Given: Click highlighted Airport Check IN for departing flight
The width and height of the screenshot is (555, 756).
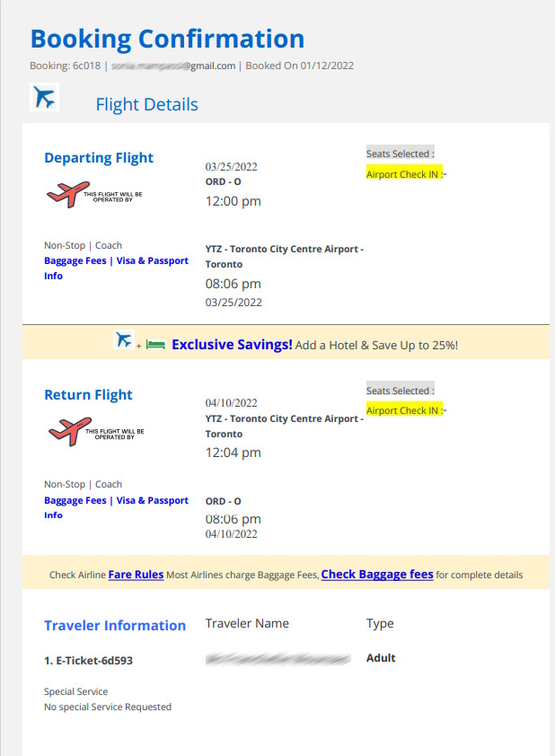Looking at the screenshot, I should (x=404, y=174).
